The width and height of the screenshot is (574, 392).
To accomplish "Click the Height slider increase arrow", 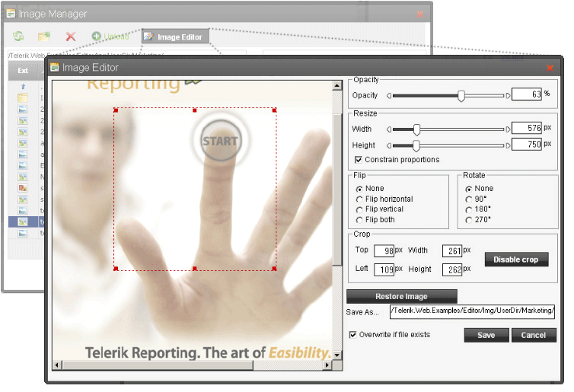I will pos(509,145).
